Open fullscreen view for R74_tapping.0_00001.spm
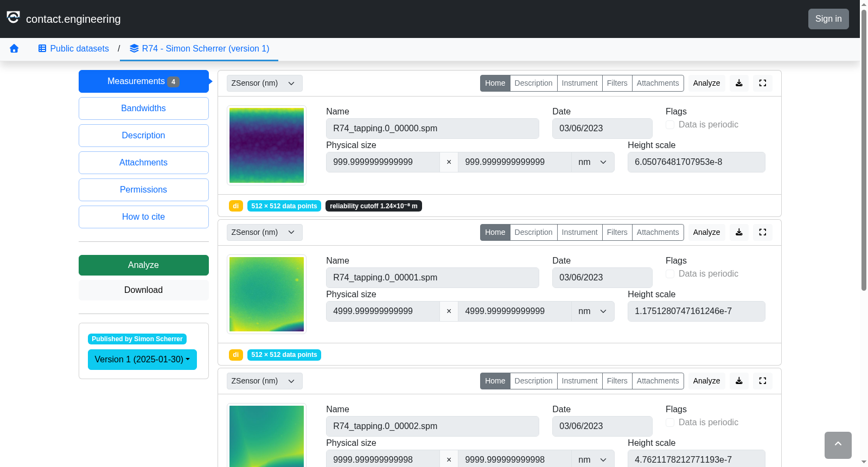This screenshot has width=868, height=467. tap(762, 232)
